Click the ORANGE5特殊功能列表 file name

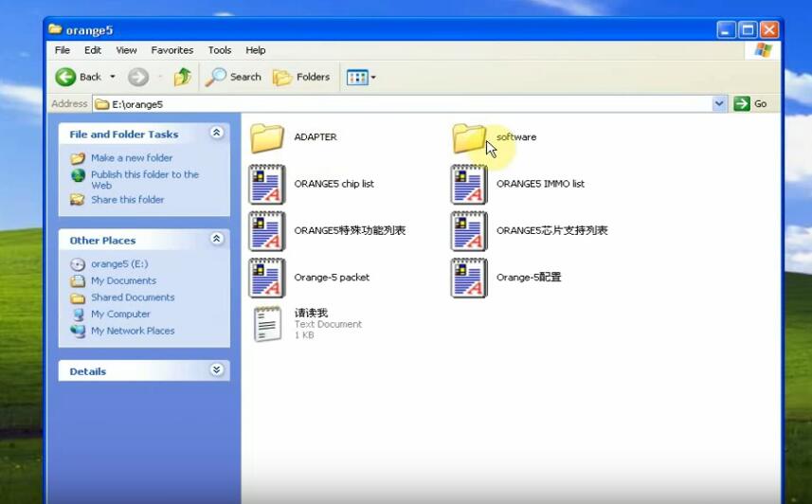coord(350,230)
